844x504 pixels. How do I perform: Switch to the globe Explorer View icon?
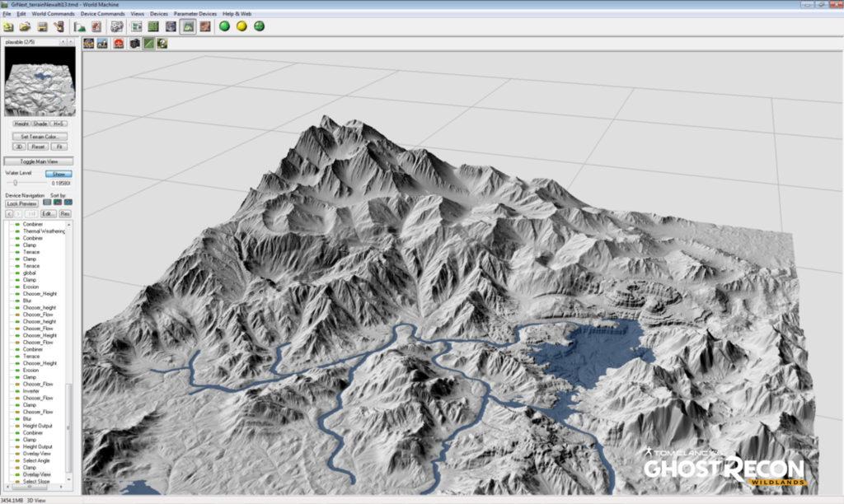(x=171, y=26)
